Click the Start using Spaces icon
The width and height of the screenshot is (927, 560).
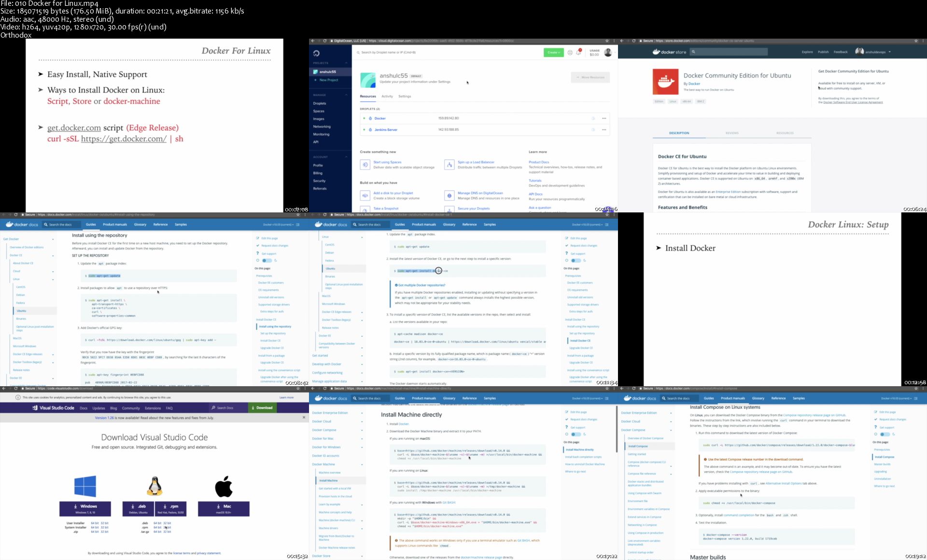click(x=365, y=165)
